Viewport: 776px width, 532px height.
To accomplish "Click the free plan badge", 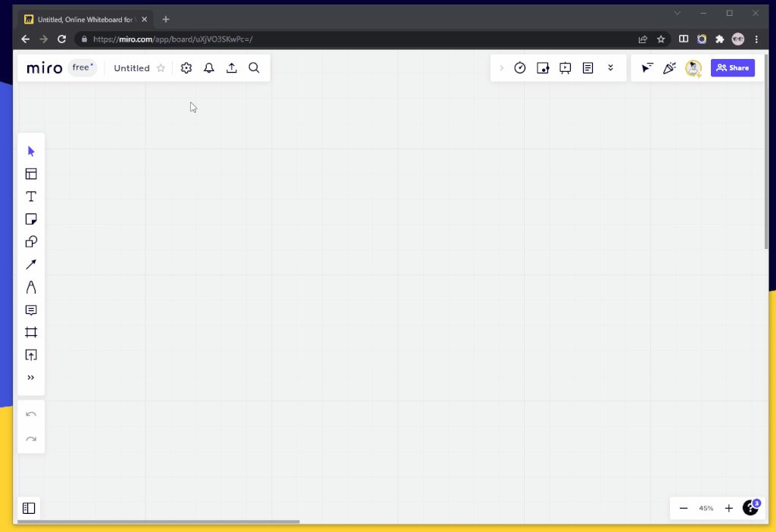I will (x=83, y=67).
